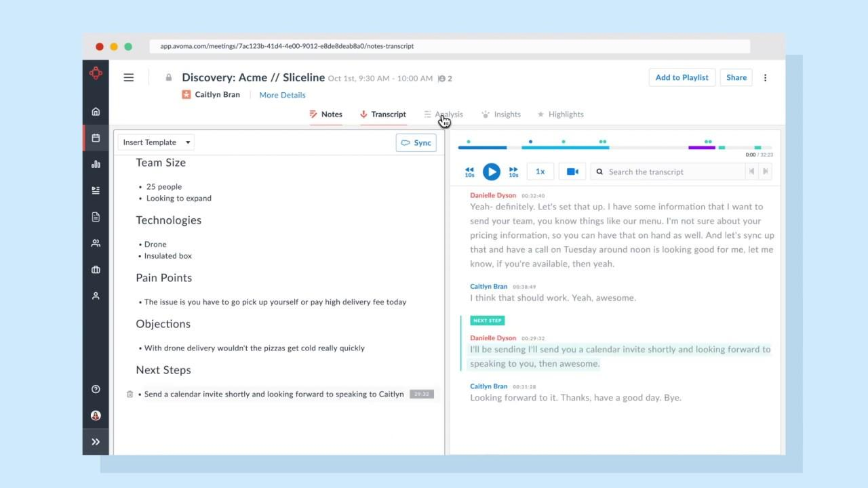The width and height of the screenshot is (868, 488).
Task: Click the meeting title "Discovery: Acme // Sliceline"
Action: pos(253,77)
